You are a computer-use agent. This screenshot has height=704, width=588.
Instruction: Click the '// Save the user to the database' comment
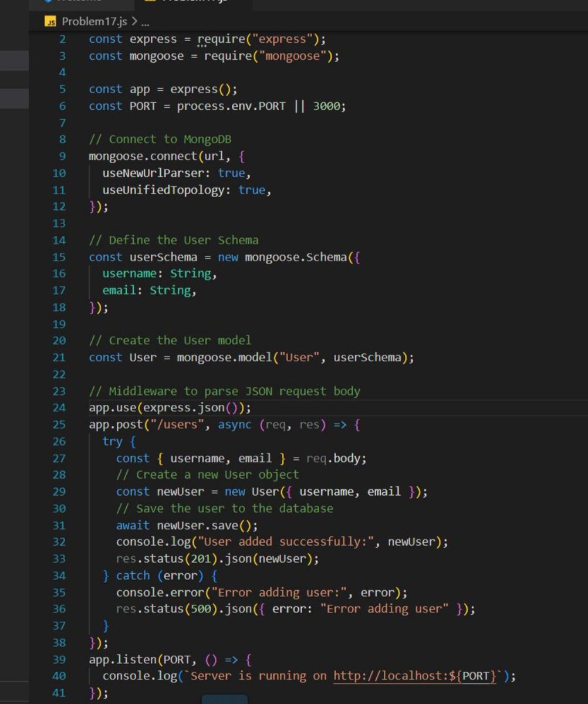pyautogui.click(x=225, y=508)
